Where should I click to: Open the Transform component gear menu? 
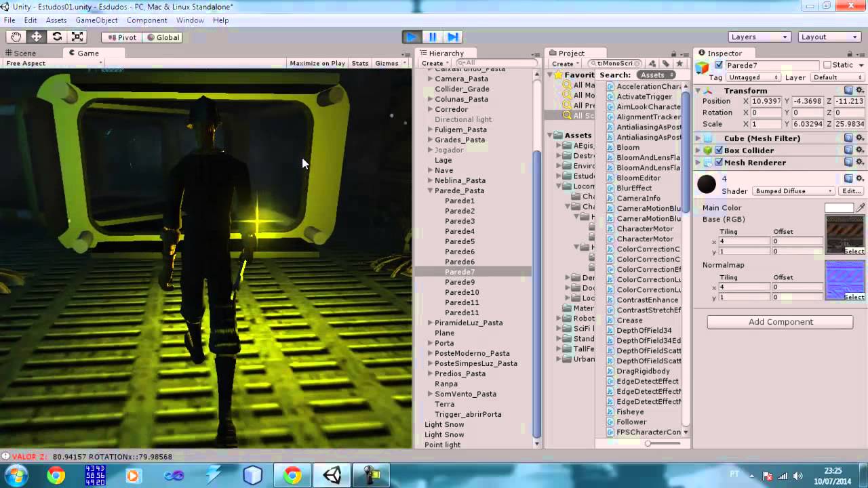(x=860, y=91)
